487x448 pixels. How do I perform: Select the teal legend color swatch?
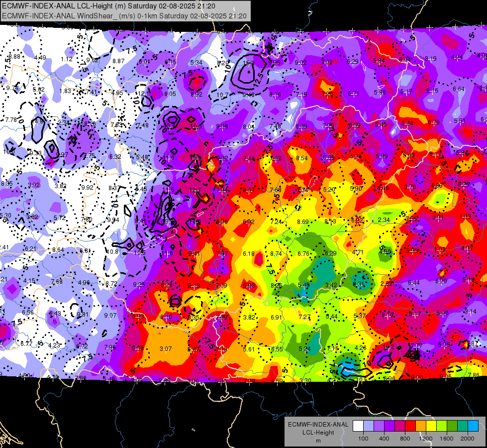[x=463, y=426]
